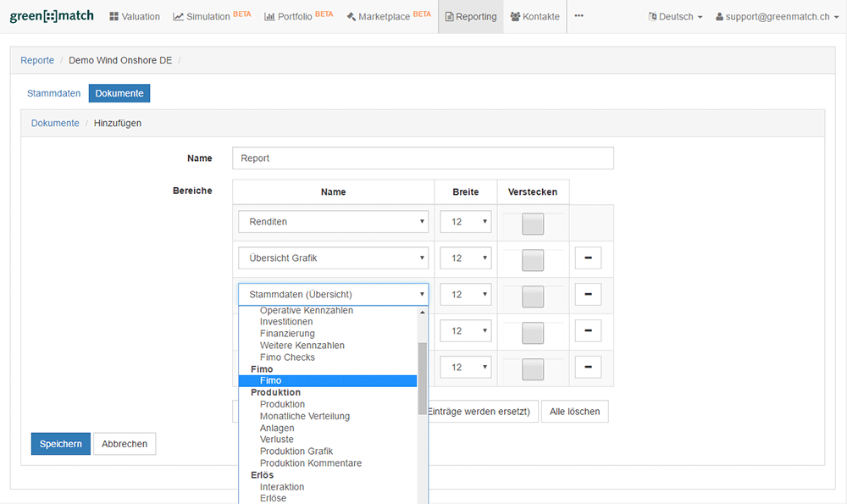Click the Alle löschen button
The image size is (847, 504).
[x=574, y=412]
